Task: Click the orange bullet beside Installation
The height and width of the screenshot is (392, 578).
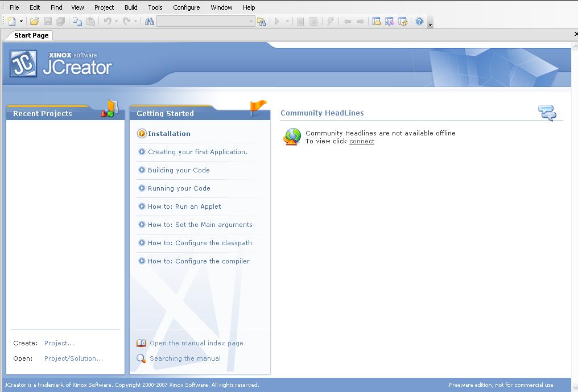Action: 142,134
